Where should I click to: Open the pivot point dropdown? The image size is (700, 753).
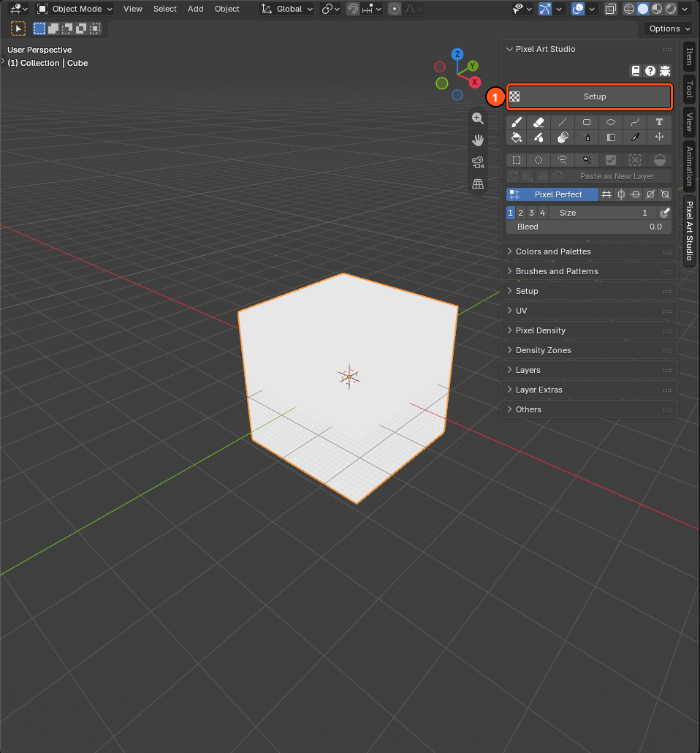pyautogui.click(x=330, y=9)
